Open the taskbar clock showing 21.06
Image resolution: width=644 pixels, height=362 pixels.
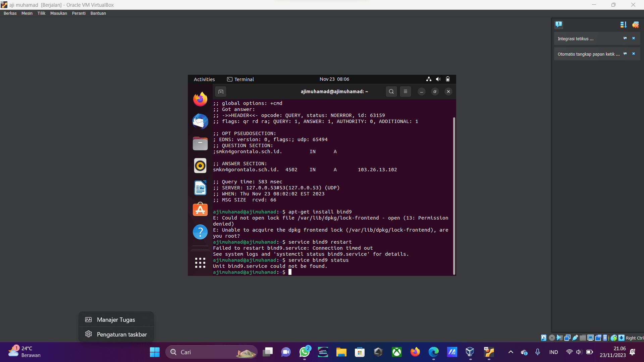613,352
